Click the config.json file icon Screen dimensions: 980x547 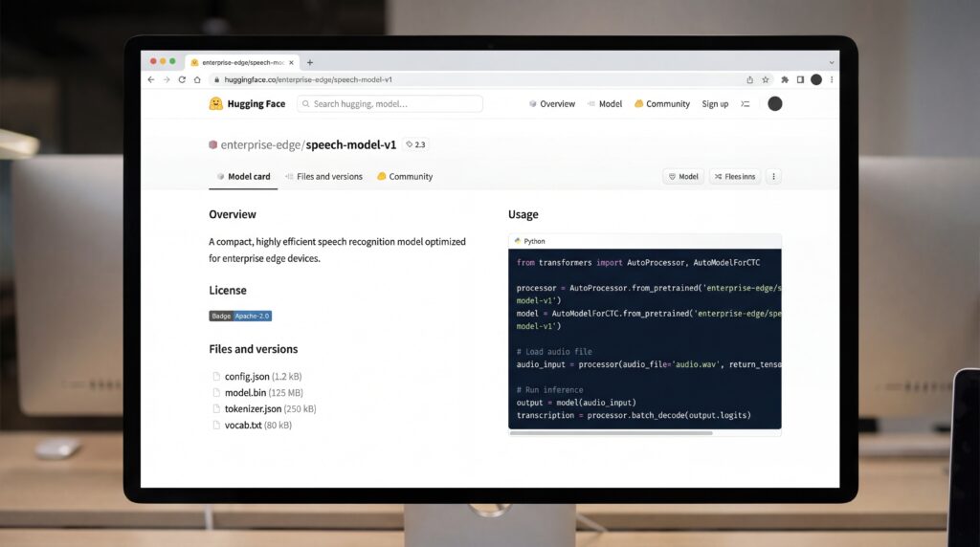click(215, 377)
